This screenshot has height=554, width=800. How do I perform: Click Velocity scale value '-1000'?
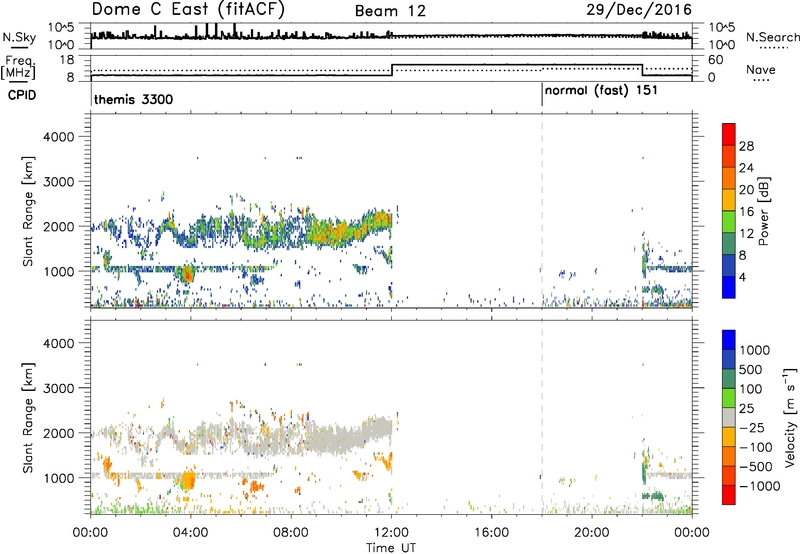click(x=760, y=486)
